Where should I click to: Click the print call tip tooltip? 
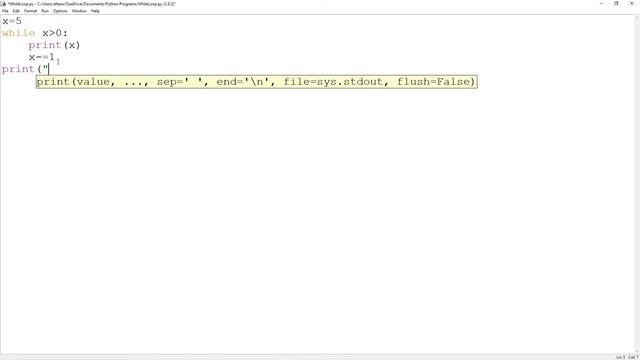(x=256, y=82)
